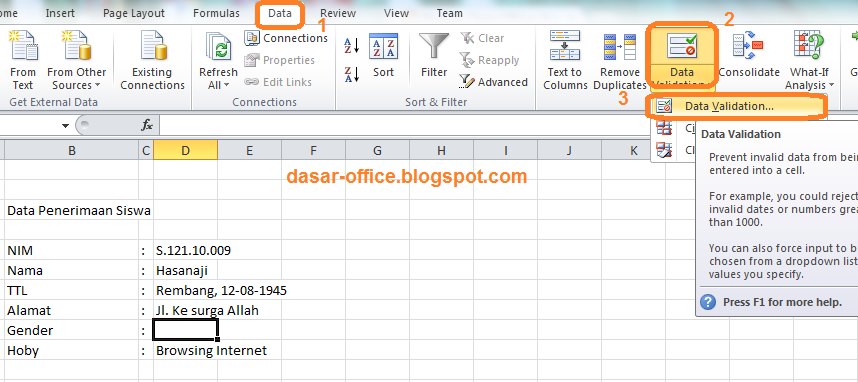858x382 pixels.
Task: Open What-If Analysis dropdown
Action: [809, 60]
